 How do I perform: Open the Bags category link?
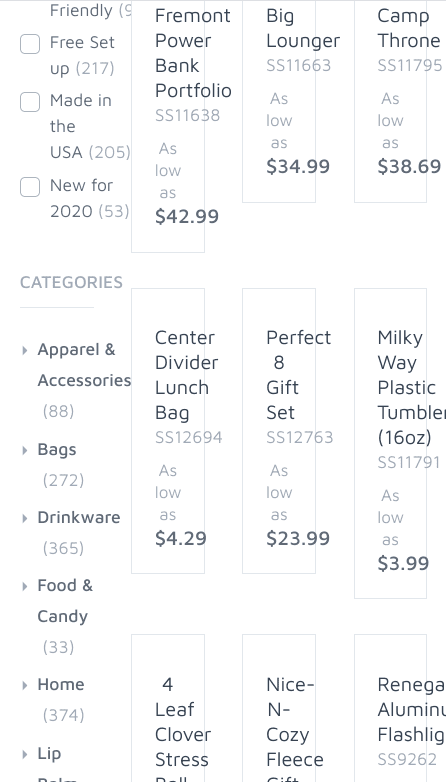pos(57,449)
